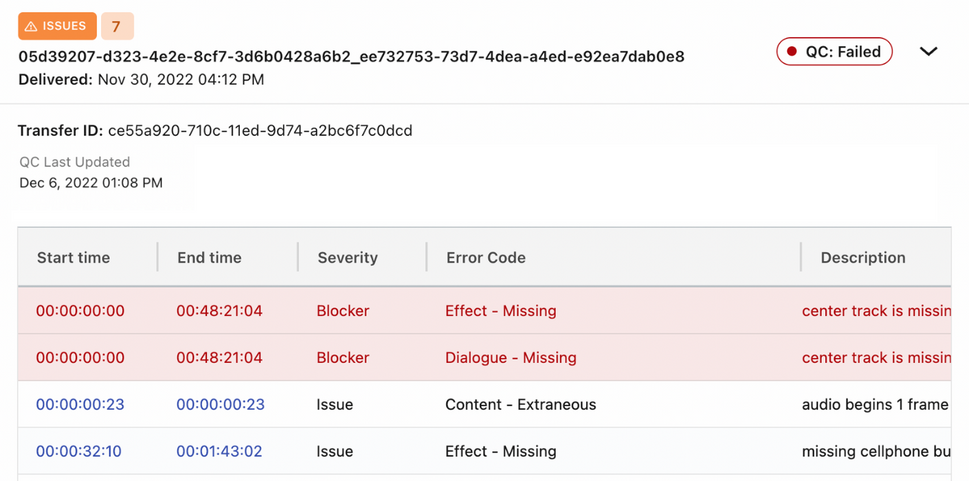Image resolution: width=969 pixels, height=481 pixels.
Task: Click the red dot in the QC status
Action: [x=792, y=52]
